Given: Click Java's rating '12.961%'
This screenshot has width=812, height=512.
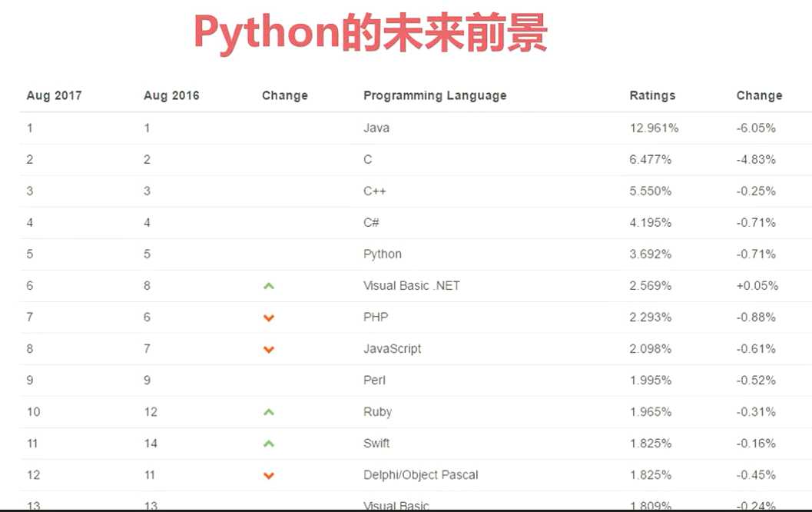Looking at the screenshot, I should [x=654, y=128].
